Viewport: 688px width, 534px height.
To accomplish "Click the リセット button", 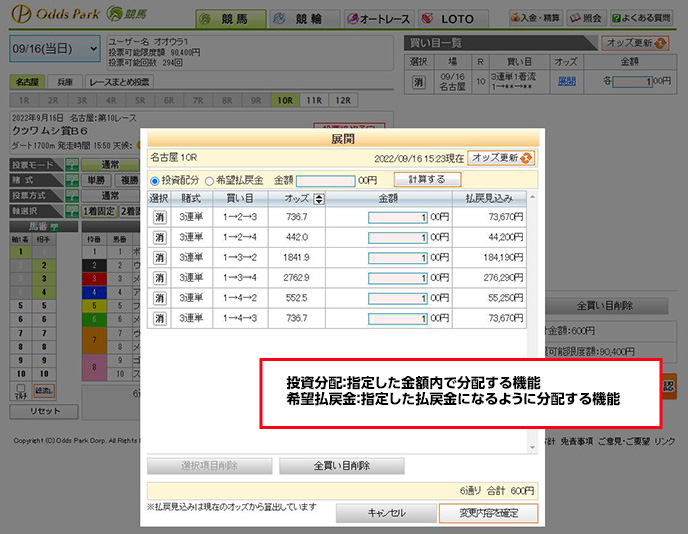I will [44, 411].
